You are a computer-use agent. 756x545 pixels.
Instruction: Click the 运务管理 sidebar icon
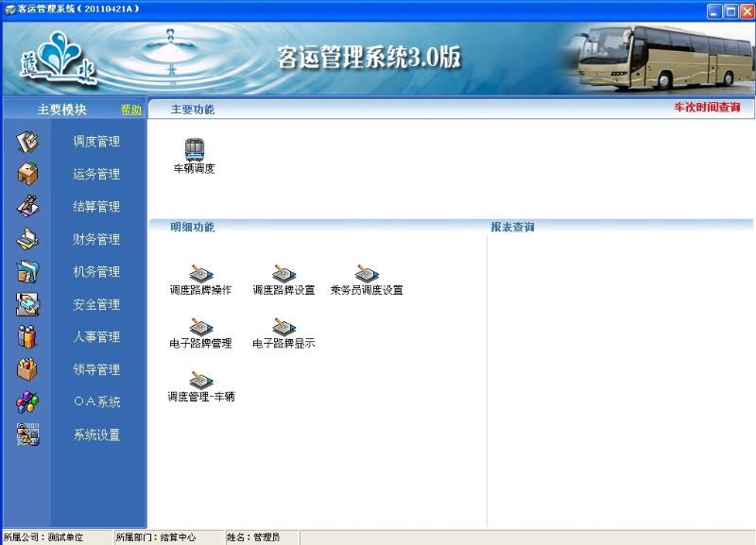27,174
